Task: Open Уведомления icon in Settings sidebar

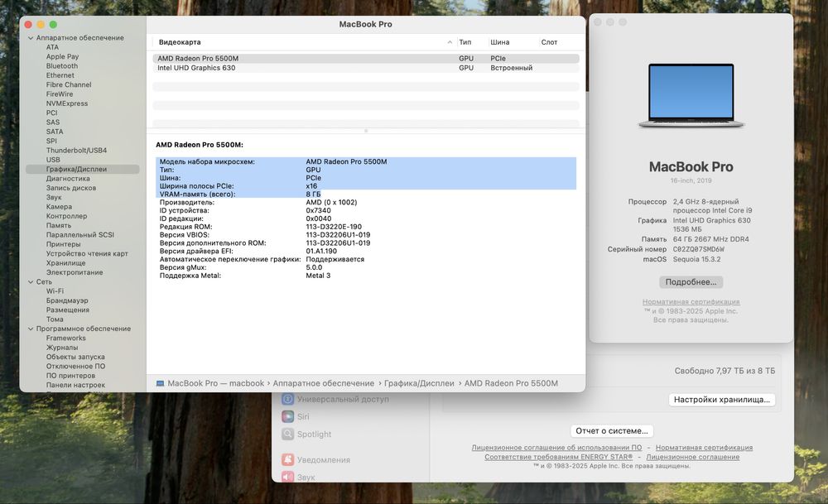Action: click(x=288, y=460)
